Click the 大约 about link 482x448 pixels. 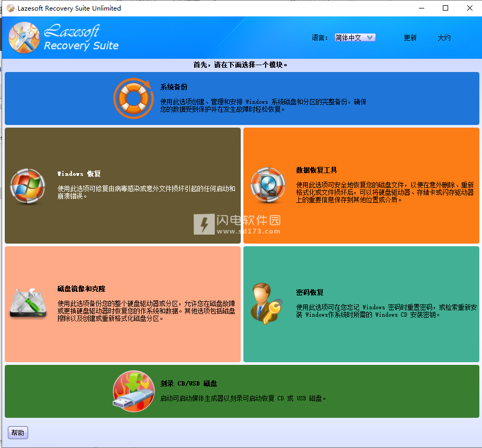tap(444, 38)
